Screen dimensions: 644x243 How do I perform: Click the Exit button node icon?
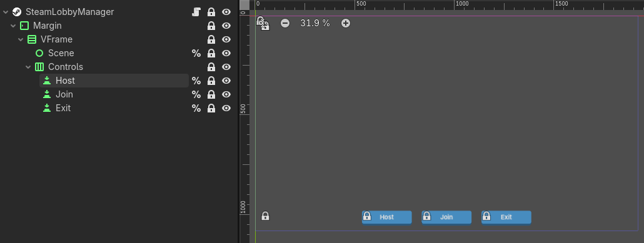(x=47, y=108)
